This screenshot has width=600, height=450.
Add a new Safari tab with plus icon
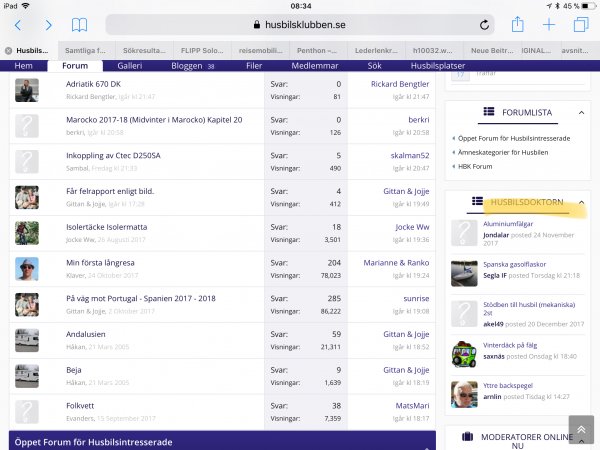click(x=549, y=25)
